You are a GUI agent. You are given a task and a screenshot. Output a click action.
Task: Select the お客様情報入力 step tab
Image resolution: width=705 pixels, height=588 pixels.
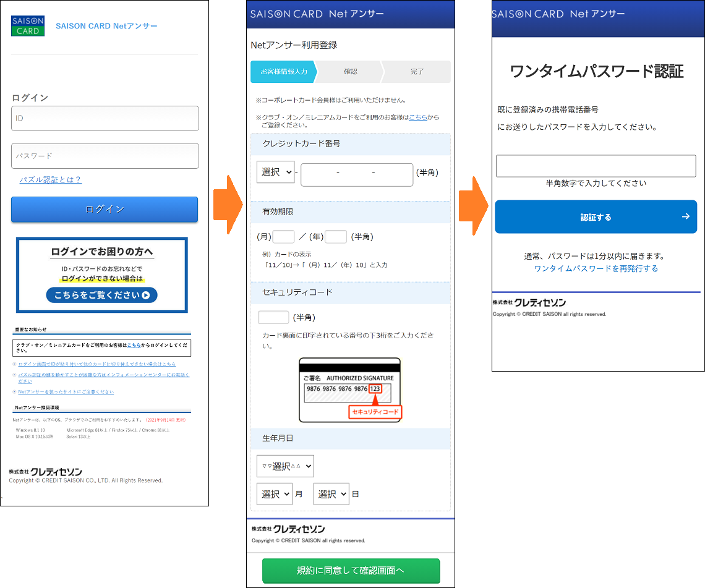[x=283, y=72]
